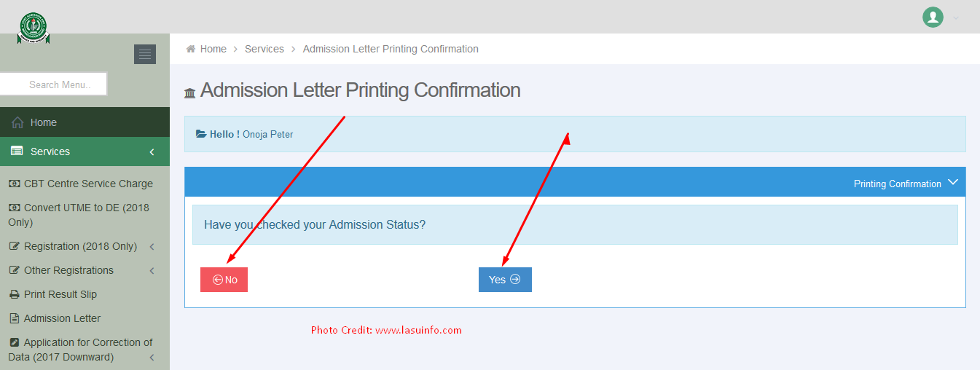The width and height of the screenshot is (980, 370).
Task: Click the red No button
Action: coord(224,280)
